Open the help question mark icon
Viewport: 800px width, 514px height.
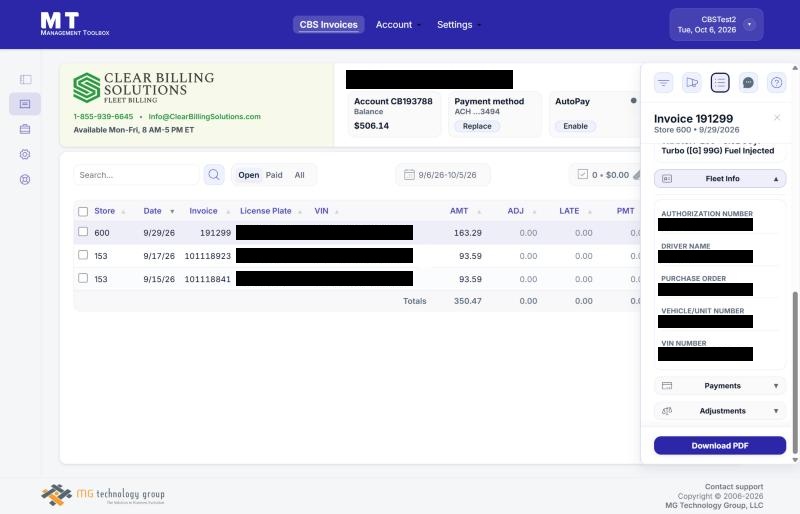tap(777, 83)
